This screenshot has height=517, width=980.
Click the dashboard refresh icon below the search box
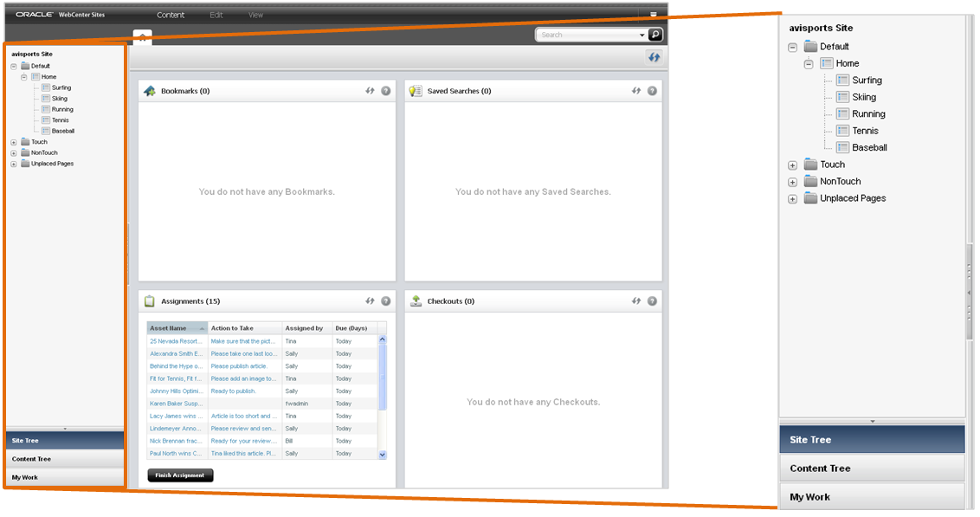[x=654, y=57]
